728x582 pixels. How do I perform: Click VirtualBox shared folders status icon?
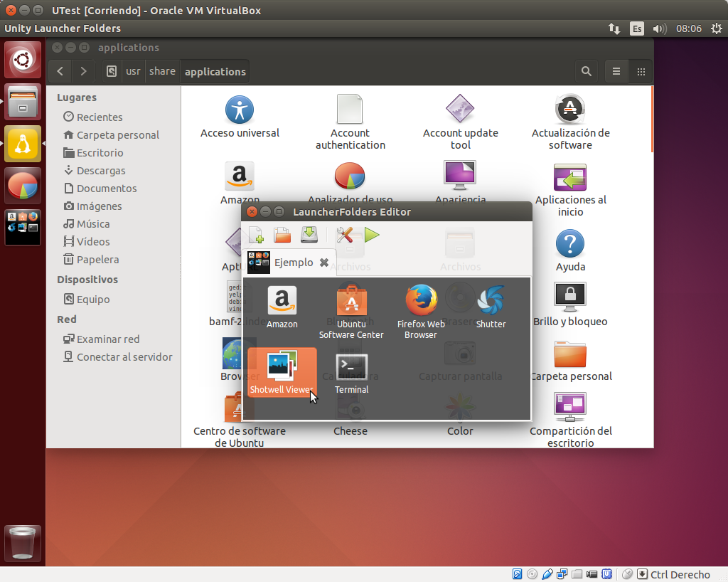pos(577,575)
